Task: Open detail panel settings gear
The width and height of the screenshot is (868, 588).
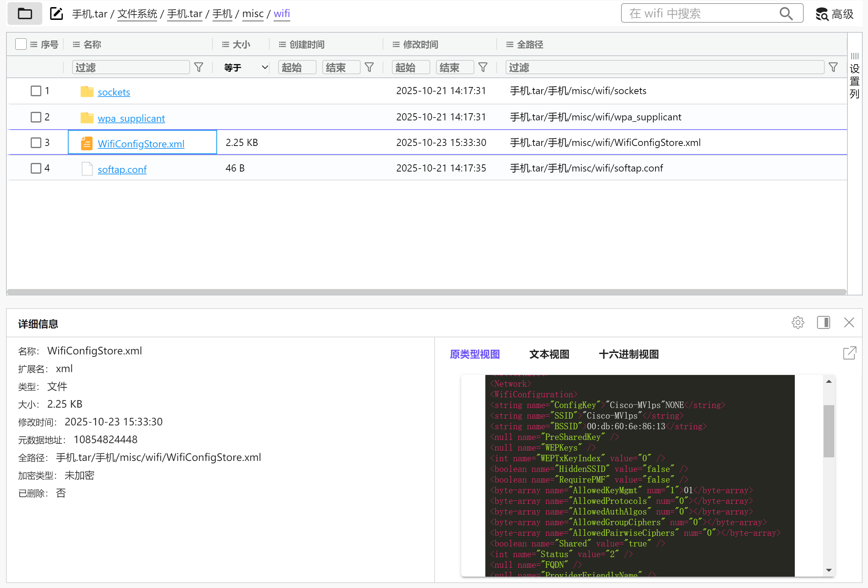Action: tap(797, 322)
